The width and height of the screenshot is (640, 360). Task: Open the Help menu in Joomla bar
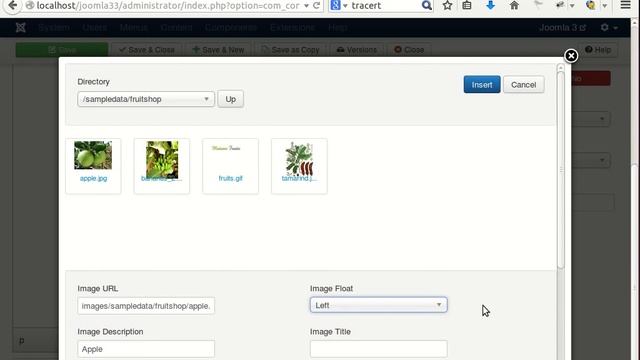click(338, 27)
